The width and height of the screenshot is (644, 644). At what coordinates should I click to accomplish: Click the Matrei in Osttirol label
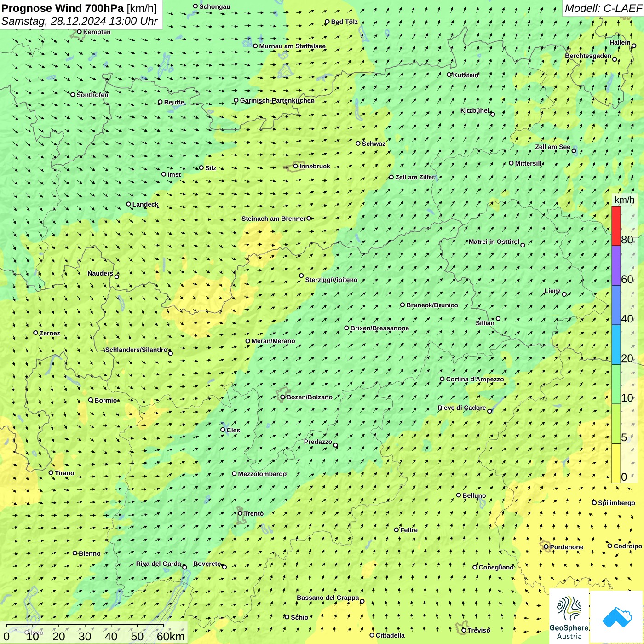tap(494, 241)
